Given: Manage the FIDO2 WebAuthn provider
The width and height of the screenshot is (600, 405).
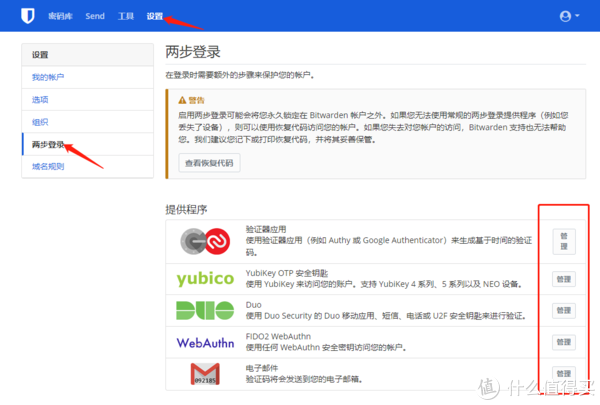Looking at the screenshot, I should tap(564, 342).
